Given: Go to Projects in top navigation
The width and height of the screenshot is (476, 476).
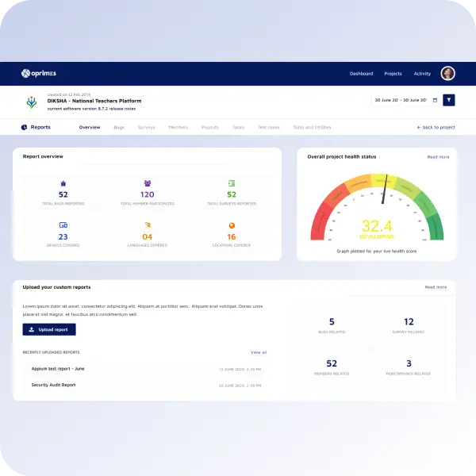Looking at the screenshot, I should click(393, 74).
